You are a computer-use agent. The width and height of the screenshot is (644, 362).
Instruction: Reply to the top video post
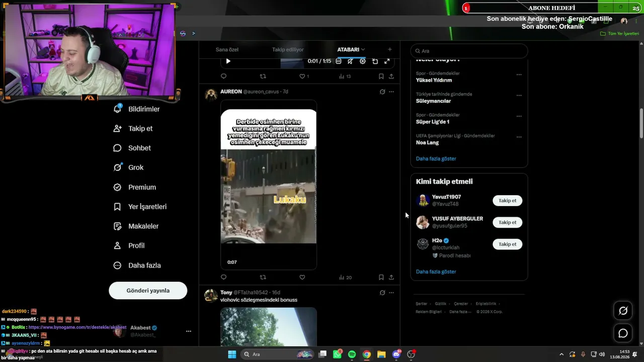coord(224,76)
